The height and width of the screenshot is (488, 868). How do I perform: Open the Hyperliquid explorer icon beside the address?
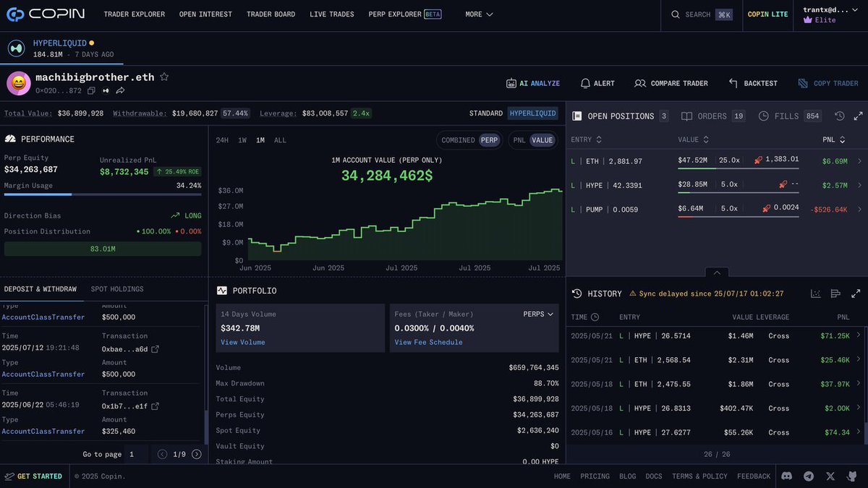coord(106,90)
